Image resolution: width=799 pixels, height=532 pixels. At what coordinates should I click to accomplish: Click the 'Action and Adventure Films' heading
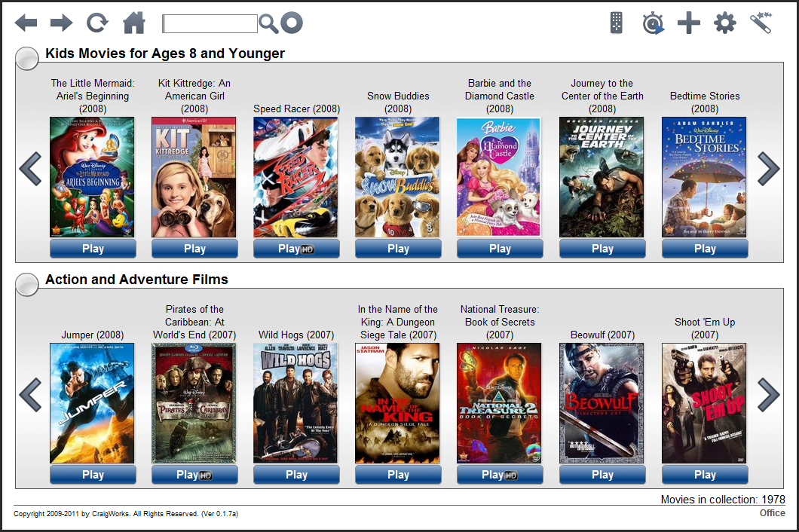[x=136, y=280]
